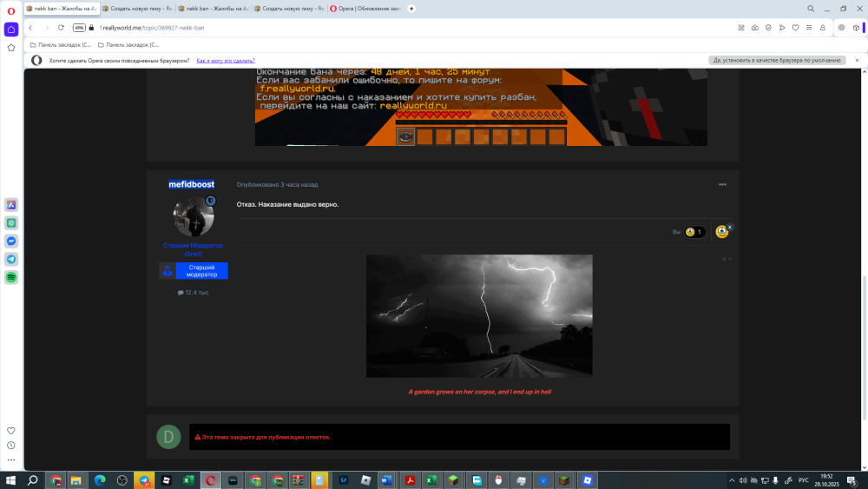Add page to bookmarks heart icon
The image size is (868, 489).
795,28
